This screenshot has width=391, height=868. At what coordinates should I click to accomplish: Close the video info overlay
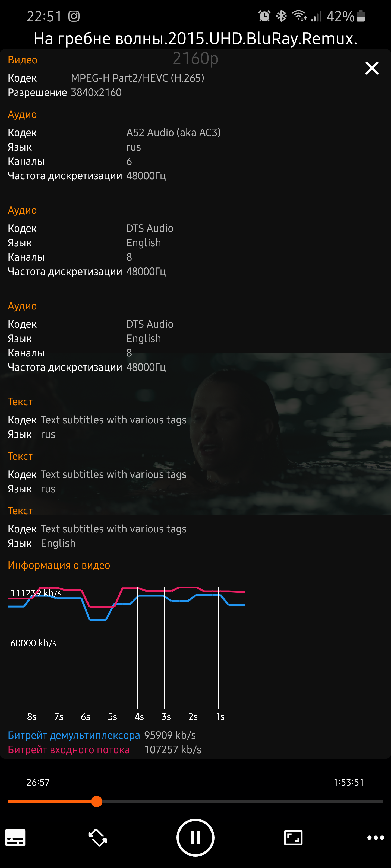pos(372,68)
